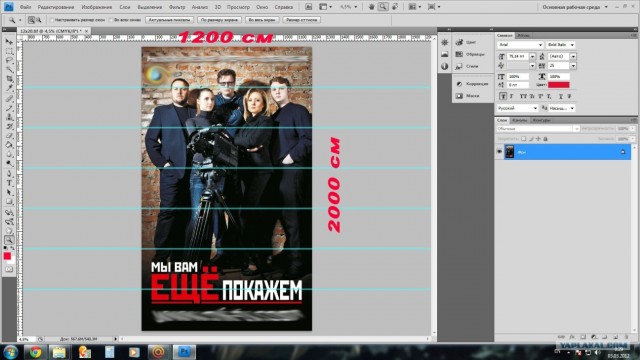Toggle lock transparent pixels checkbox
The width and height of the screenshot is (640, 360).
(x=524, y=139)
